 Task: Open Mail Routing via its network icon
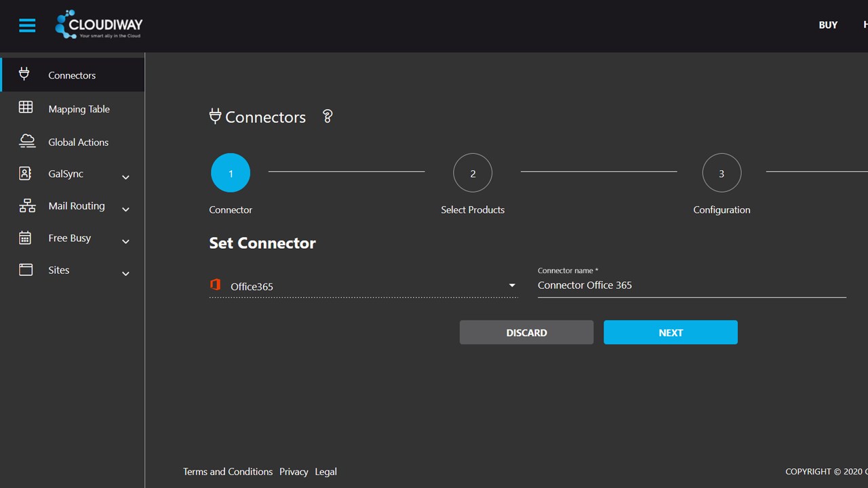pos(26,205)
